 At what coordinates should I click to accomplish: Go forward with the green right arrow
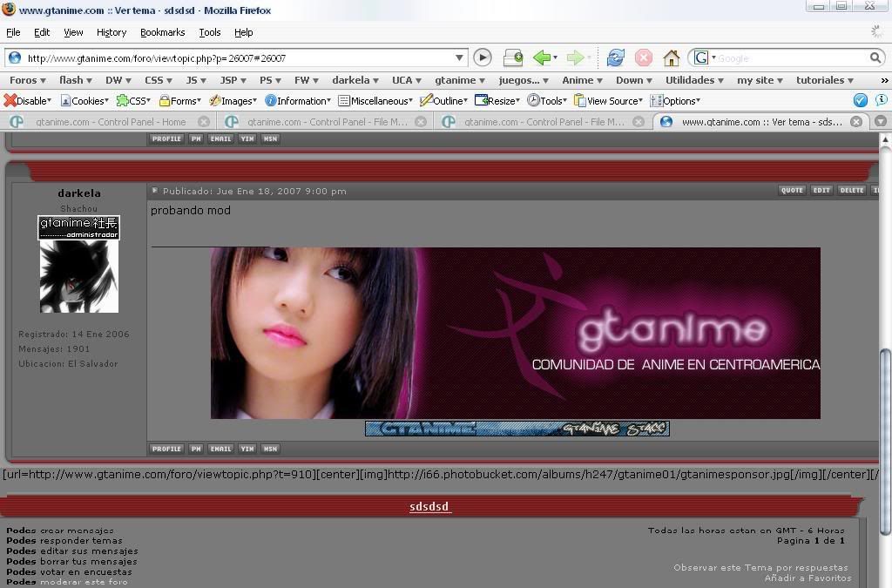pyautogui.click(x=576, y=57)
